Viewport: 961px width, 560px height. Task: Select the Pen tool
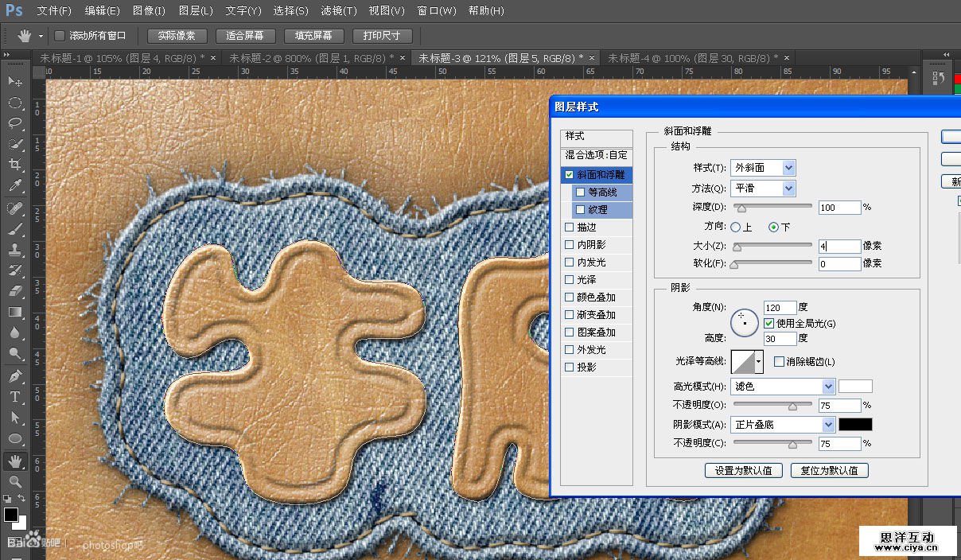(14, 375)
